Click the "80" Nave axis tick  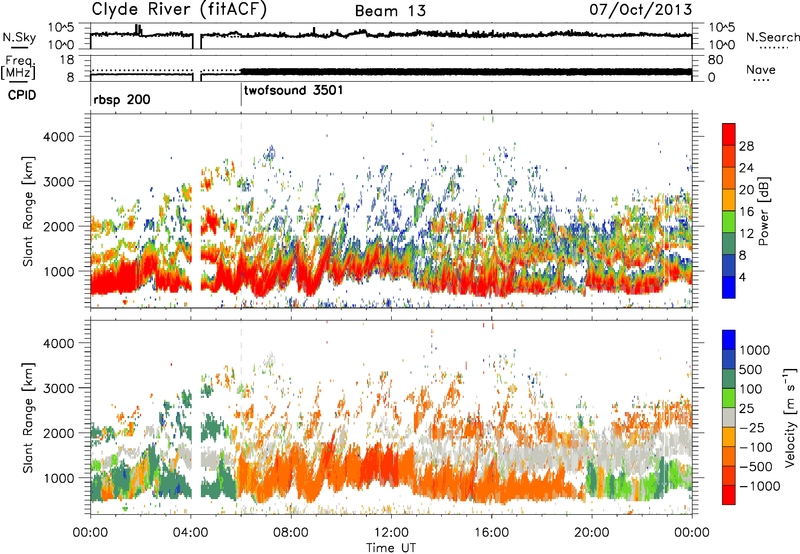pyautogui.click(x=715, y=60)
